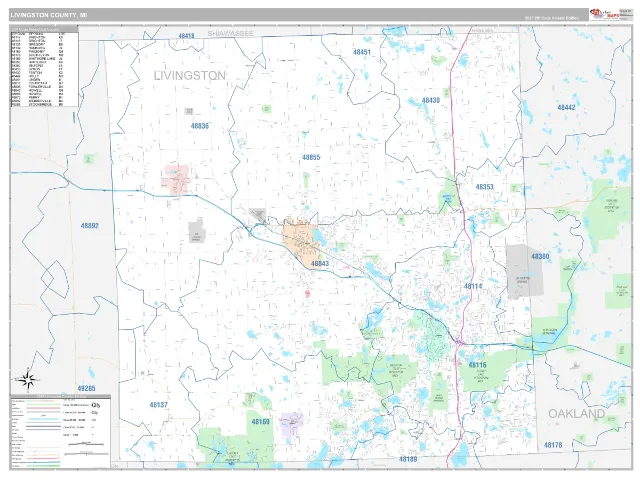This screenshot has width=640, height=480.
Task: Select ZIP code label 48430
Action: coord(431,100)
